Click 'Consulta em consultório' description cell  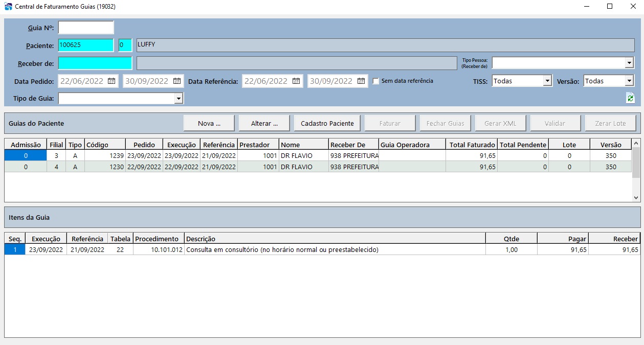point(335,249)
